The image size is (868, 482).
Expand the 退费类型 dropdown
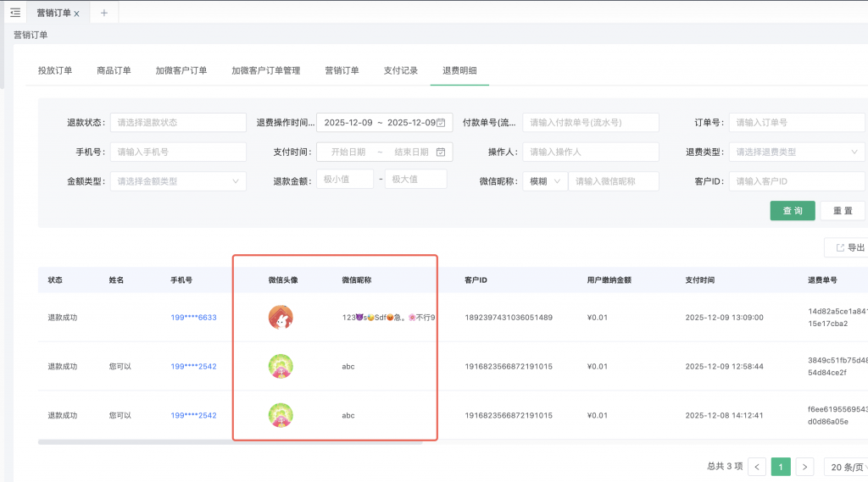tap(797, 152)
